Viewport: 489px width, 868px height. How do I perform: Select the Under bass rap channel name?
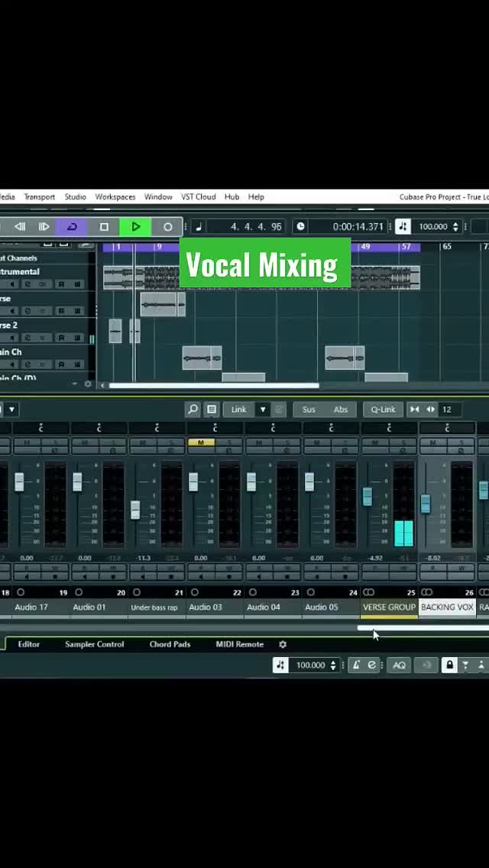154,607
